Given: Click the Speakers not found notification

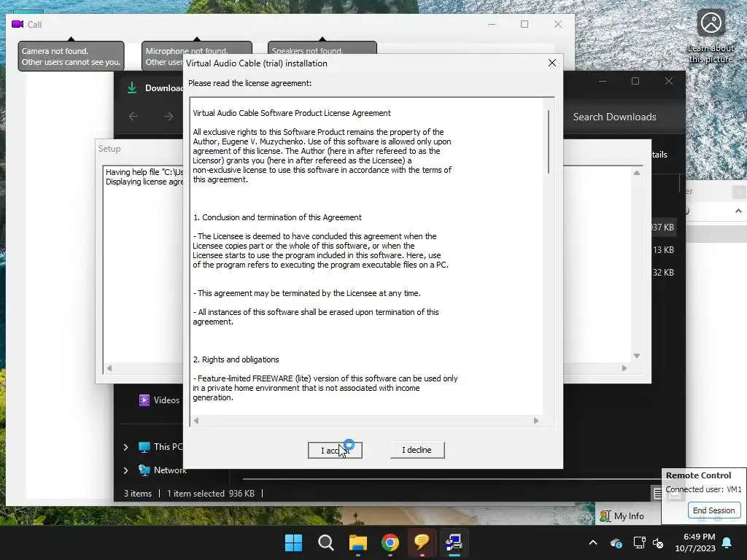Looking at the screenshot, I should coord(322,49).
